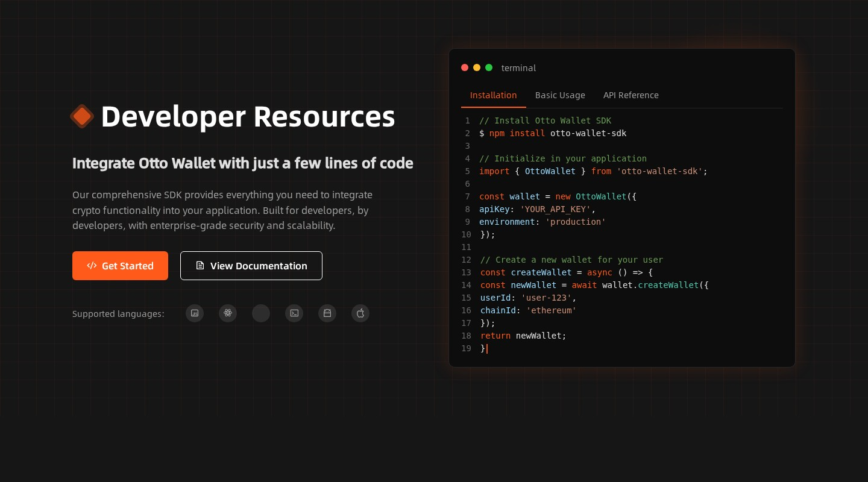
Task: Click the Developer Resources heading
Action: (248, 116)
